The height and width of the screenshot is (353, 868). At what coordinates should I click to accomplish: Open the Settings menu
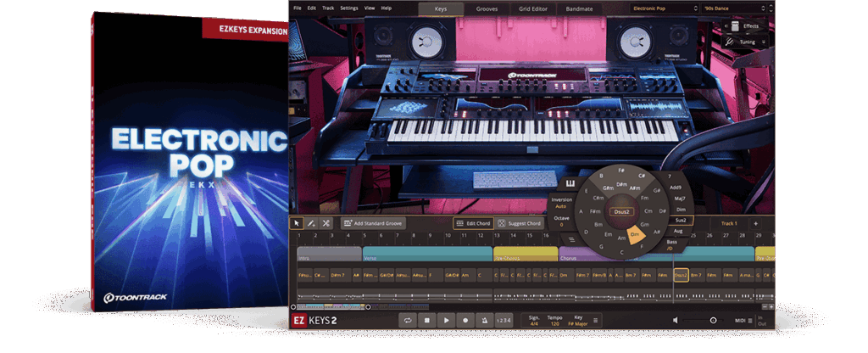[348, 8]
